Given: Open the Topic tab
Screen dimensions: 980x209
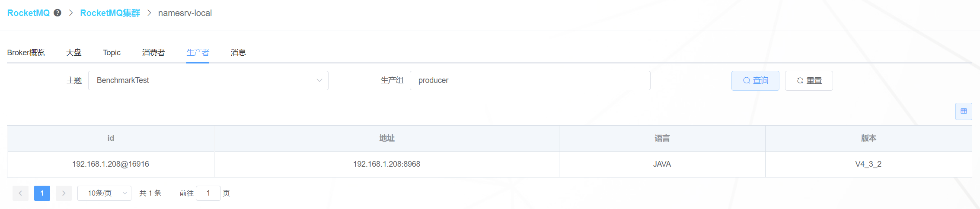Looking at the screenshot, I should click(x=112, y=53).
